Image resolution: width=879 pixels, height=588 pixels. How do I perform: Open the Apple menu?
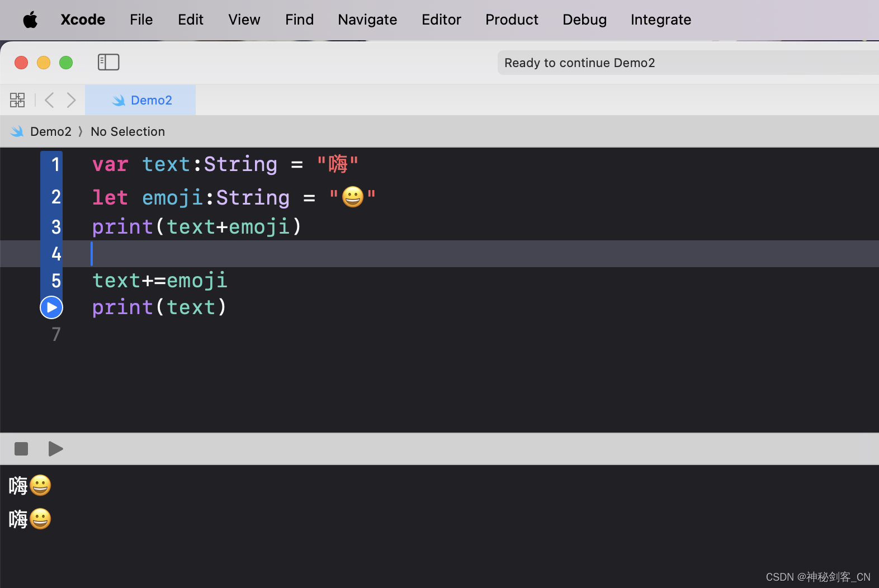30,20
